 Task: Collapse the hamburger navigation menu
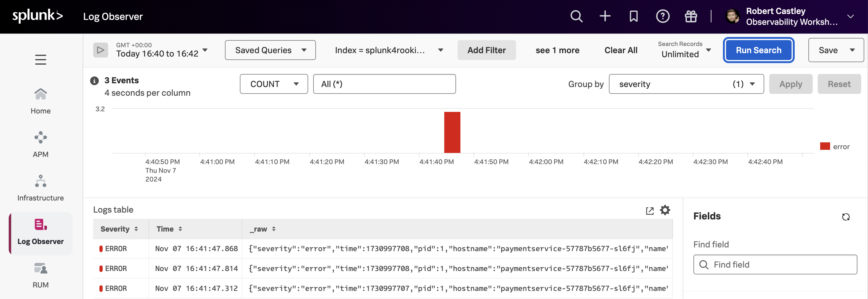click(40, 59)
